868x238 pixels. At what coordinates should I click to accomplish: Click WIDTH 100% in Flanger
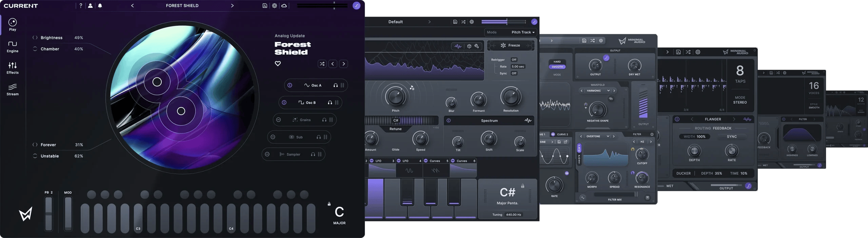coord(694,136)
